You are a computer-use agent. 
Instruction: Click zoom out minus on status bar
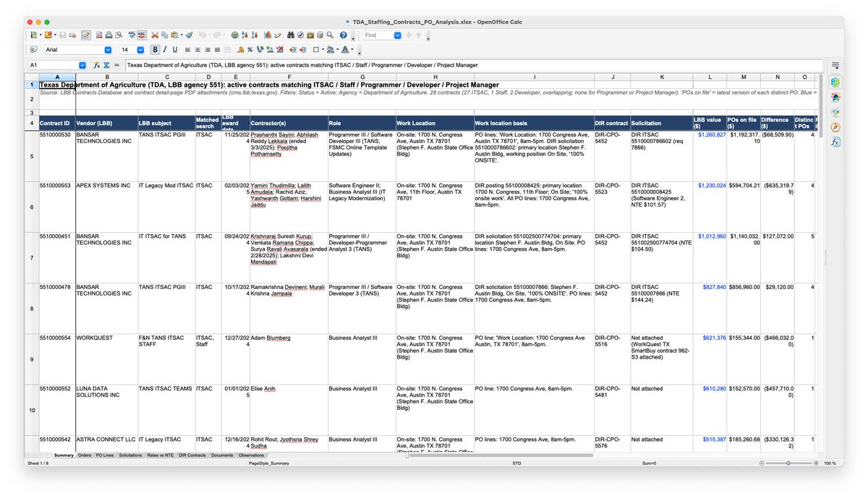pos(762,463)
